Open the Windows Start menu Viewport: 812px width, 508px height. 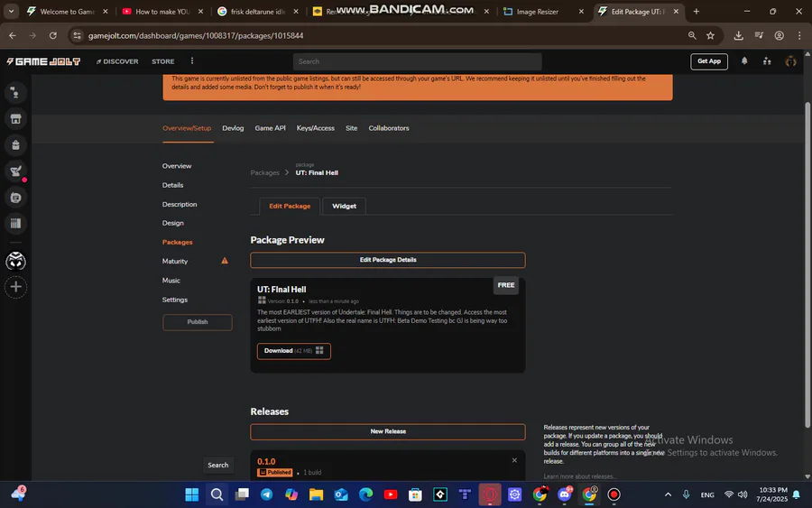[x=191, y=494]
